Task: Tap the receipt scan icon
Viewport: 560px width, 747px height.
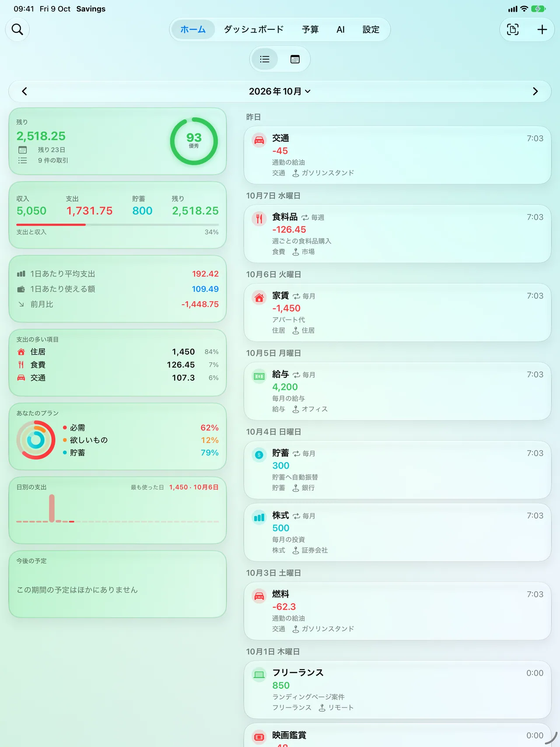Action: tap(513, 29)
